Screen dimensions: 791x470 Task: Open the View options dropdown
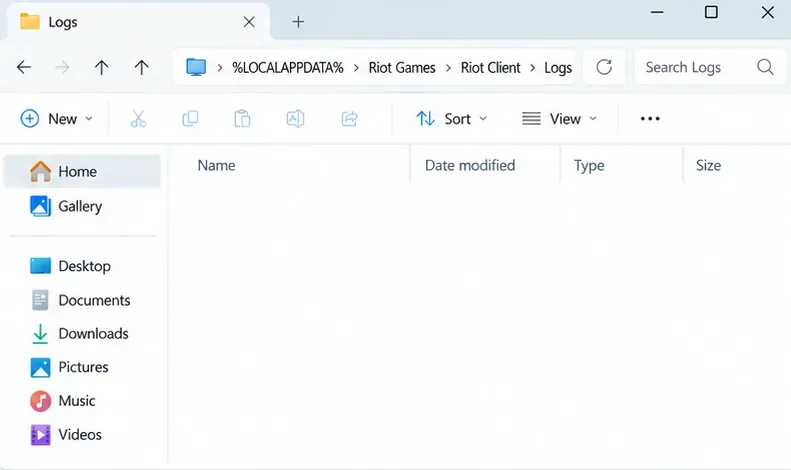pos(559,119)
